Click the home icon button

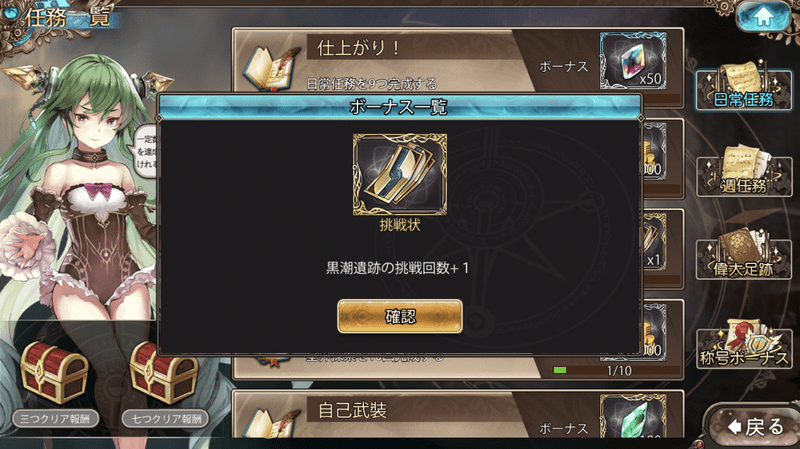763,17
